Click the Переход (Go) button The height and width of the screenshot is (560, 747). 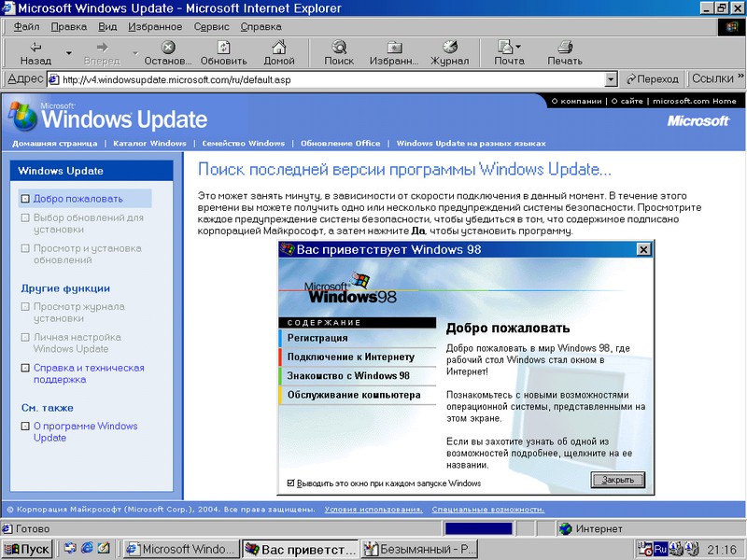[652, 79]
